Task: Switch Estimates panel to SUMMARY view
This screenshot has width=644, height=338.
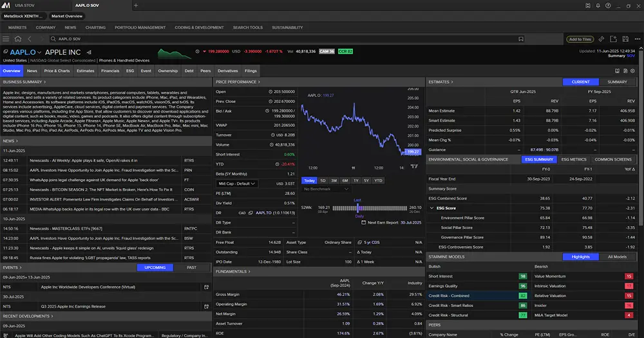Action: point(617,82)
